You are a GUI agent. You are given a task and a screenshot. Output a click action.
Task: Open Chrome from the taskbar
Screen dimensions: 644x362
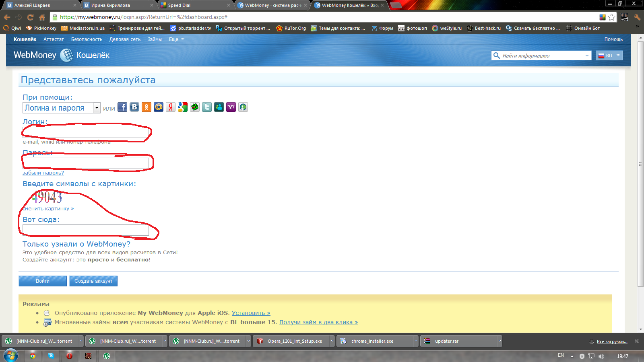[33, 356]
